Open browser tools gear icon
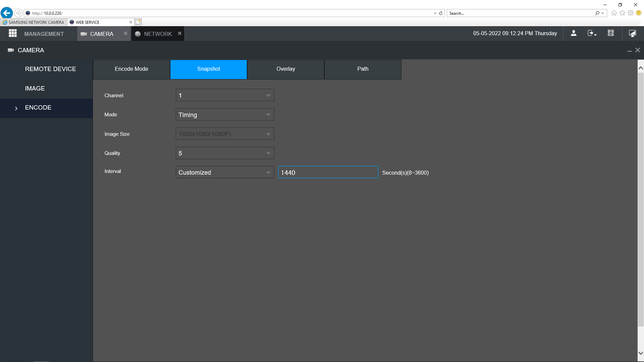 click(x=631, y=13)
